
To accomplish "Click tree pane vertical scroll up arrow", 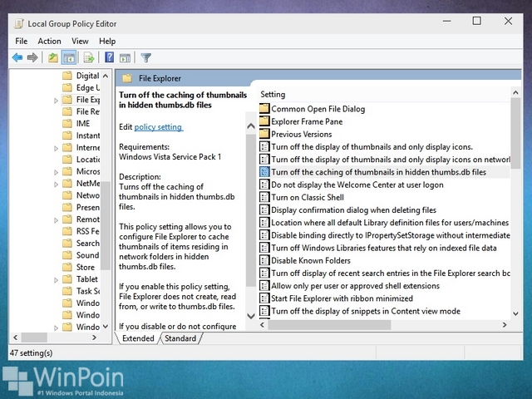I will 106,76.
